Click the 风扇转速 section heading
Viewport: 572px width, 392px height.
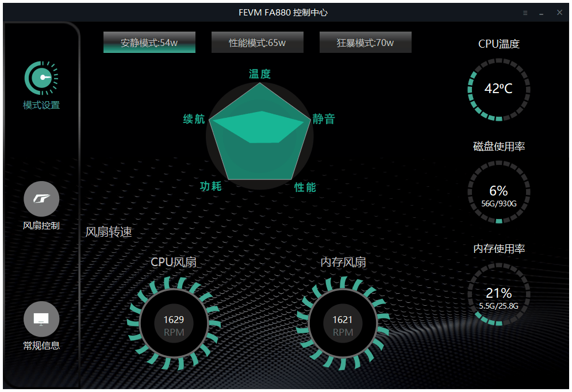(x=109, y=232)
